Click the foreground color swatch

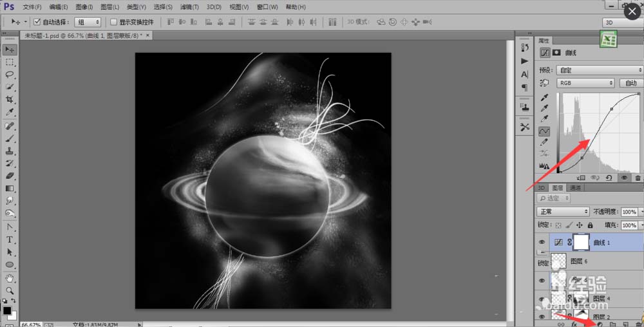pyautogui.click(x=6, y=311)
